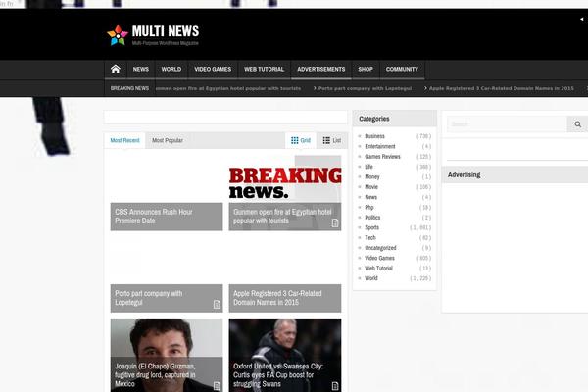Open the World category in sidebar list
The height and width of the screenshot is (392, 588).
coord(370,278)
